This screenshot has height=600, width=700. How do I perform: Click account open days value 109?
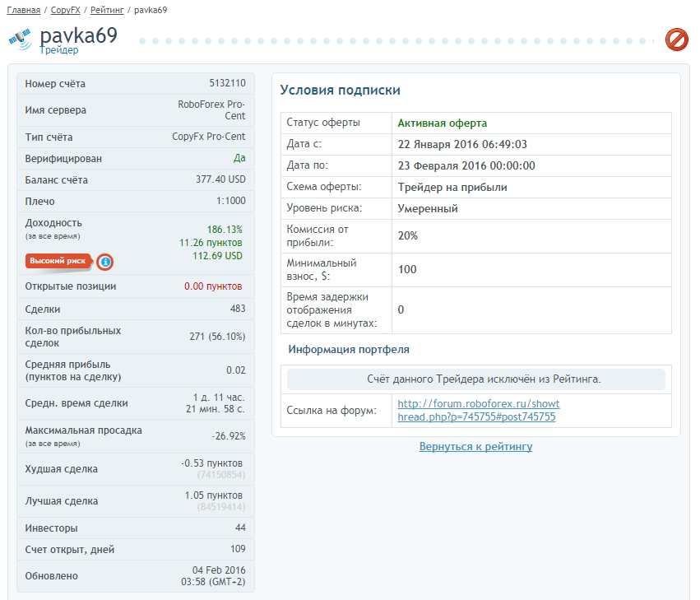coord(238,549)
